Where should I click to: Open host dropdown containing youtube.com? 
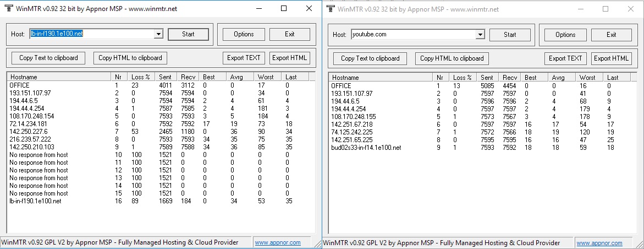(x=480, y=34)
